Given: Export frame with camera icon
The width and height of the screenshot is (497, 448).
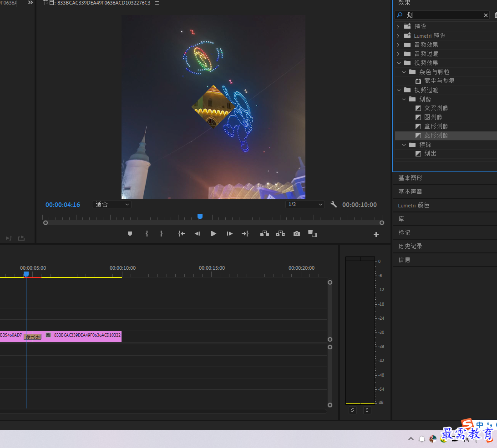Looking at the screenshot, I should pos(297,234).
